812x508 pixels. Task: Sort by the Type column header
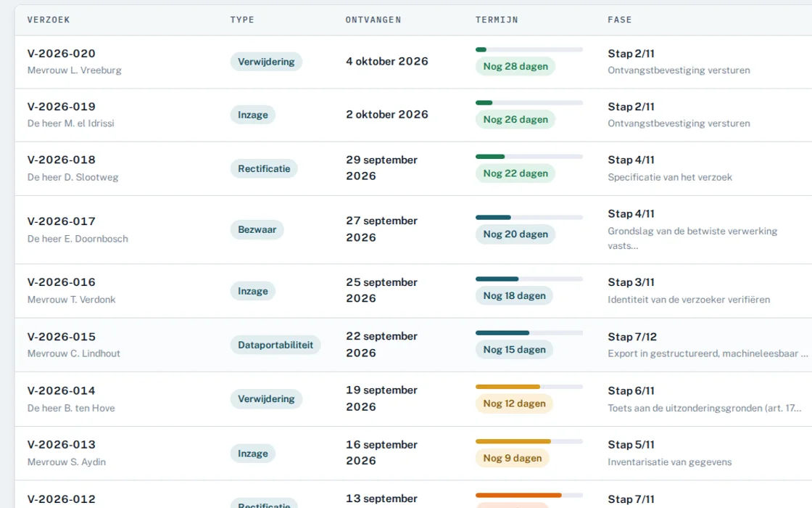tap(242, 20)
